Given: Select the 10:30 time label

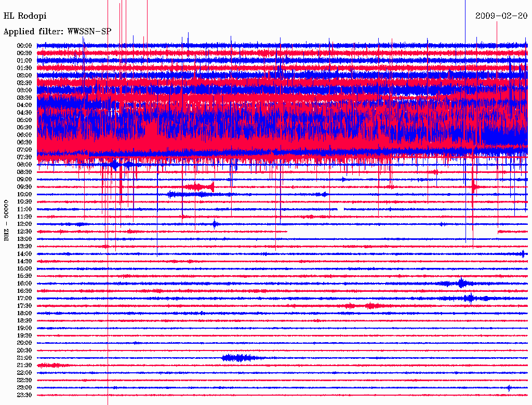Looking at the screenshot, I should coord(24,201).
